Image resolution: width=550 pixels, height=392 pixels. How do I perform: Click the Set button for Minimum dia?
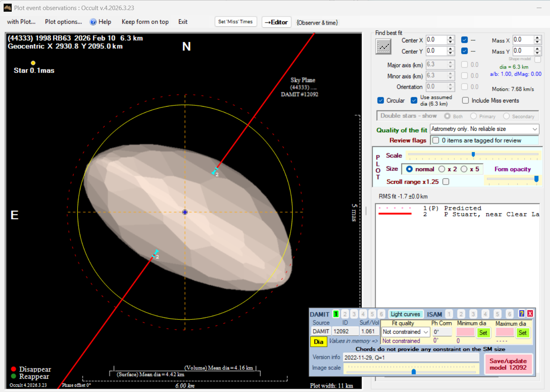click(x=483, y=333)
